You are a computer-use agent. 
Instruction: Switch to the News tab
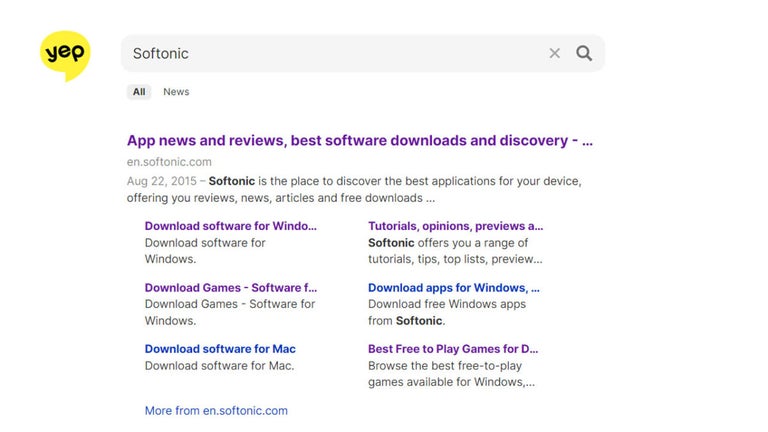[x=176, y=92]
